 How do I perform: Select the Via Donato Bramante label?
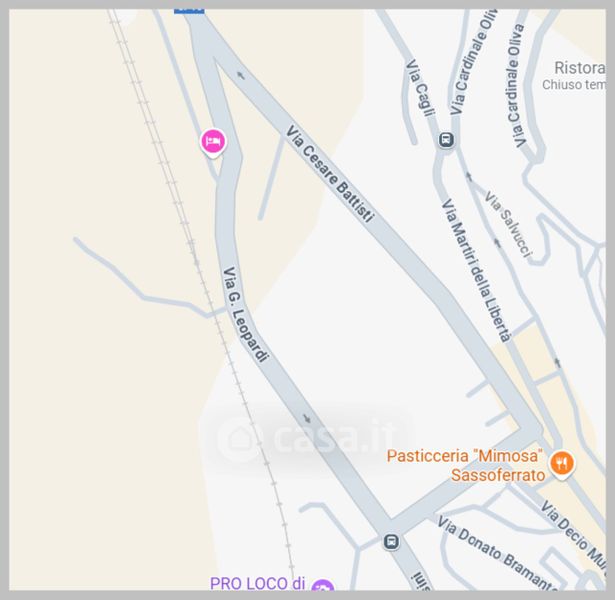click(x=496, y=553)
